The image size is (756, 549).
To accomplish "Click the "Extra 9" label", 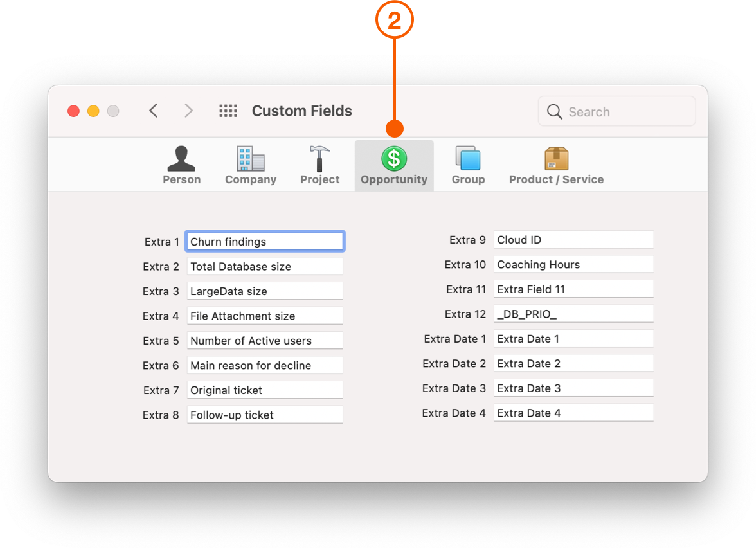I will 467,240.
